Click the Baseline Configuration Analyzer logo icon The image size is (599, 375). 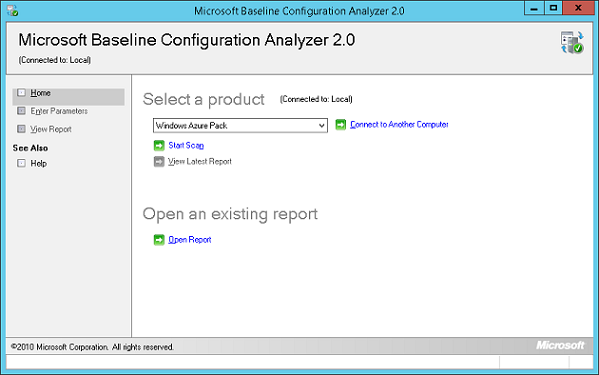click(x=572, y=43)
